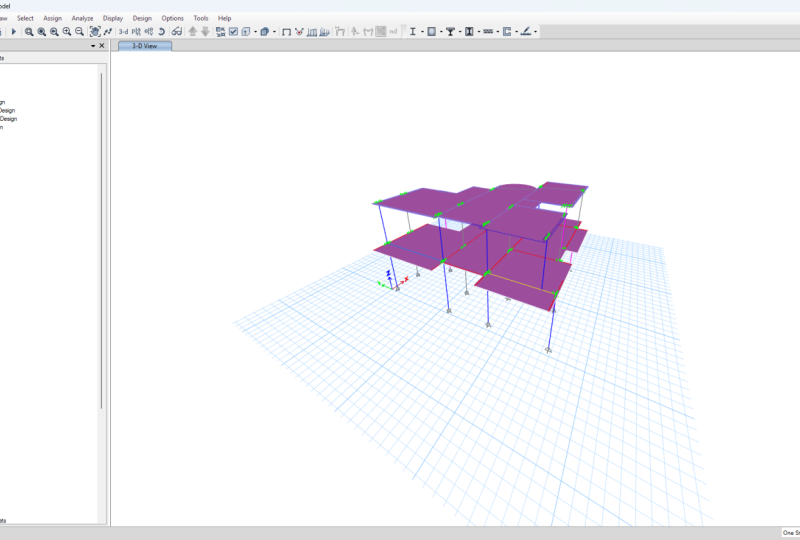Image resolution: width=800 pixels, height=540 pixels.
Task: Click Restore Full View zoom icon
Action: pos(42,32)
